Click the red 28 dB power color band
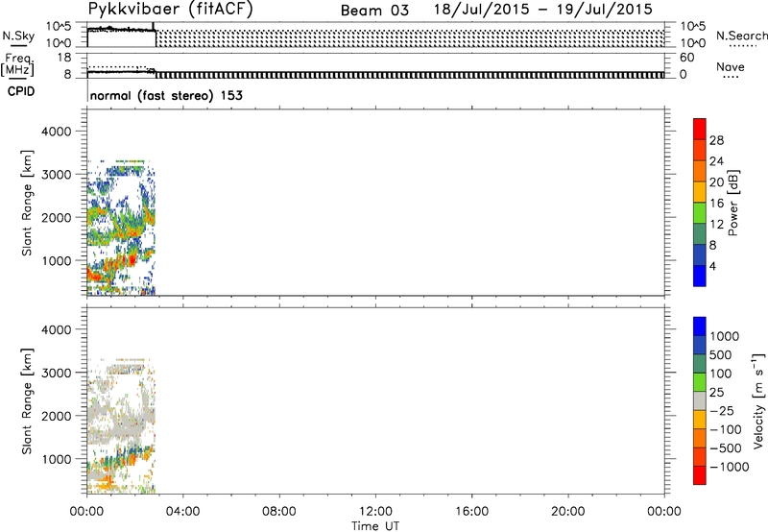The height and width of the screenshot is (532, 768). 700,130
